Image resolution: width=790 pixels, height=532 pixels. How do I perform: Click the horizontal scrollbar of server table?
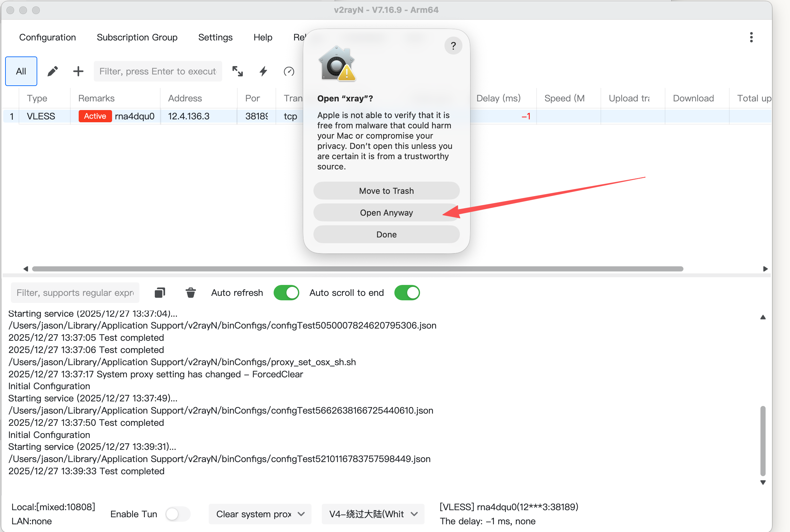[x=357, y=269]
